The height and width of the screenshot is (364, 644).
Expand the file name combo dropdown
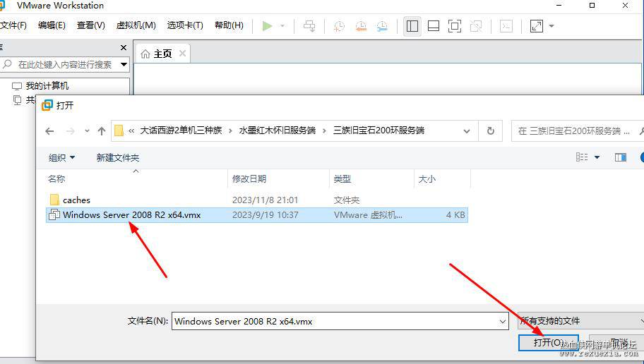[x=503, y=321]
